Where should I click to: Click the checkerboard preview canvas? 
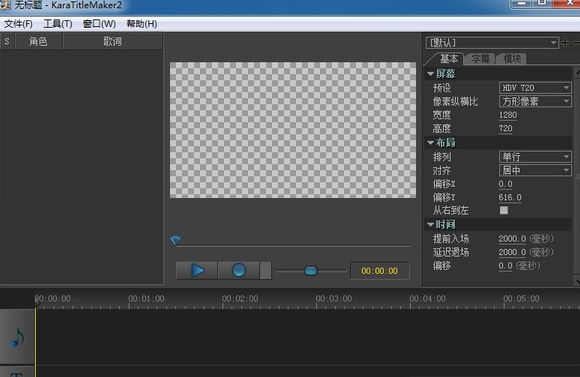(x=293, y=130)
